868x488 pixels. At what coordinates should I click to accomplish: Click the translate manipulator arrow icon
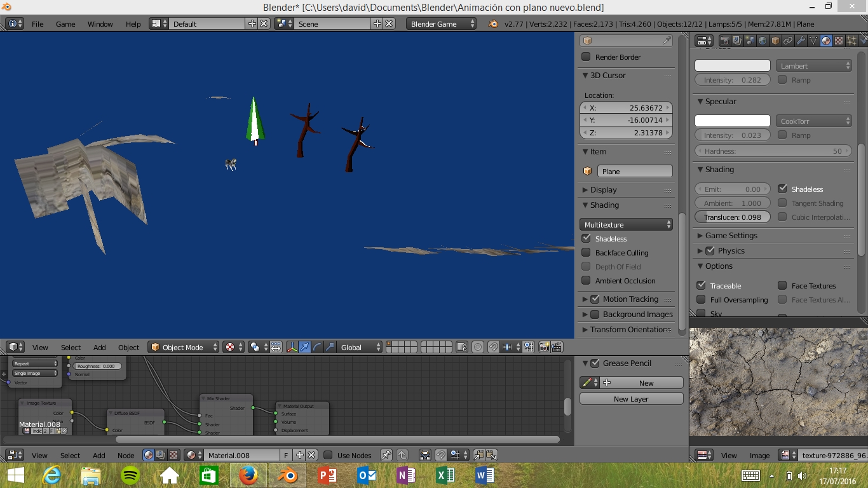(305, 347)
